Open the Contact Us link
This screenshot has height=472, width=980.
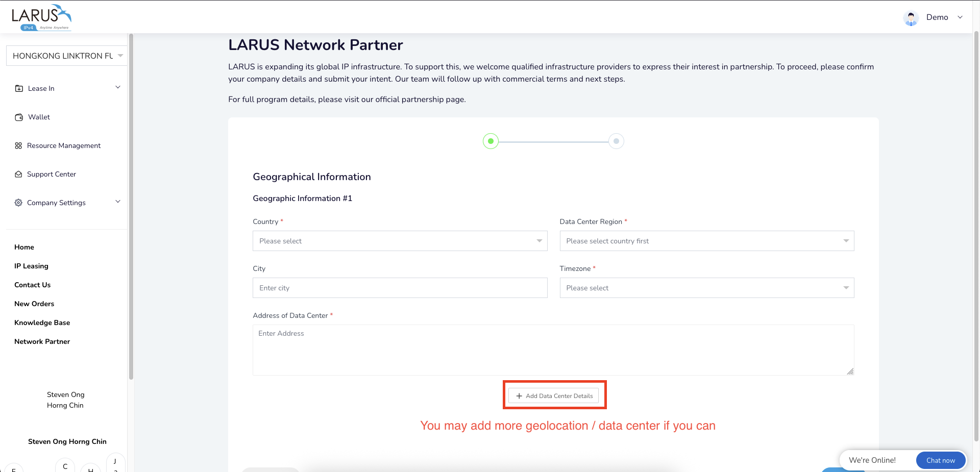(32, 285)
